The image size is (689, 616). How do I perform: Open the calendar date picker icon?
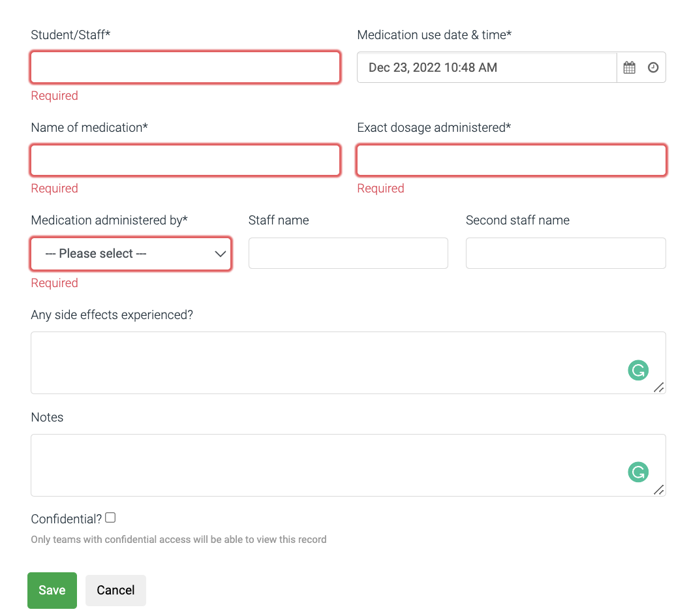629,67
